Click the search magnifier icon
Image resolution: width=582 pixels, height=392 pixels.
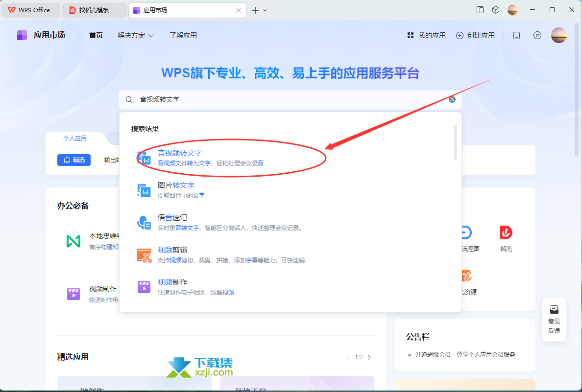[129, 99]
